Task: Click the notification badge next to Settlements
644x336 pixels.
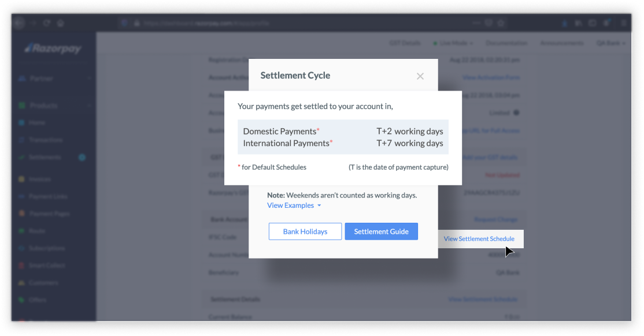Action: 82,157
